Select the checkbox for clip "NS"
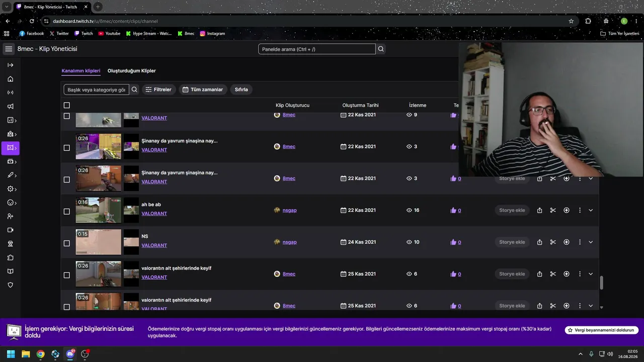Screen dimensions: 644x362 [67, 243]
